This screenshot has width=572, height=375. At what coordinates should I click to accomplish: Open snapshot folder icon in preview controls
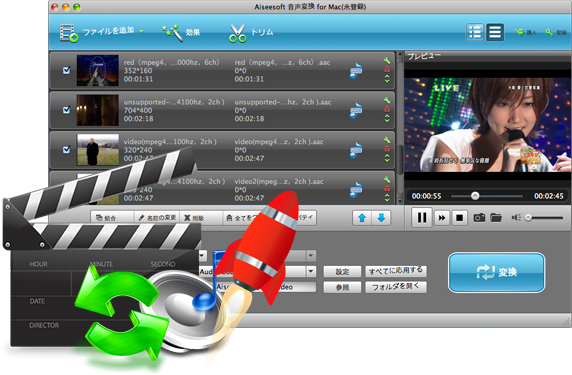point(496,218)
